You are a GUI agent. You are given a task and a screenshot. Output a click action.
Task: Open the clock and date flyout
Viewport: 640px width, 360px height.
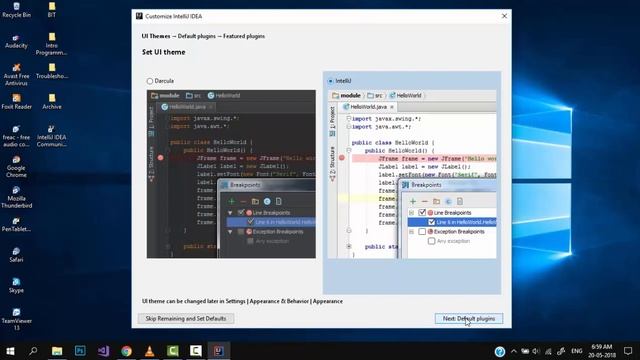tap(602, 351)
